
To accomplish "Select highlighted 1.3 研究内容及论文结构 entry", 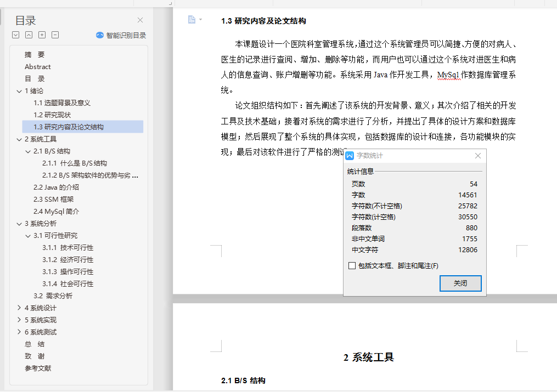I will (83, 127).
